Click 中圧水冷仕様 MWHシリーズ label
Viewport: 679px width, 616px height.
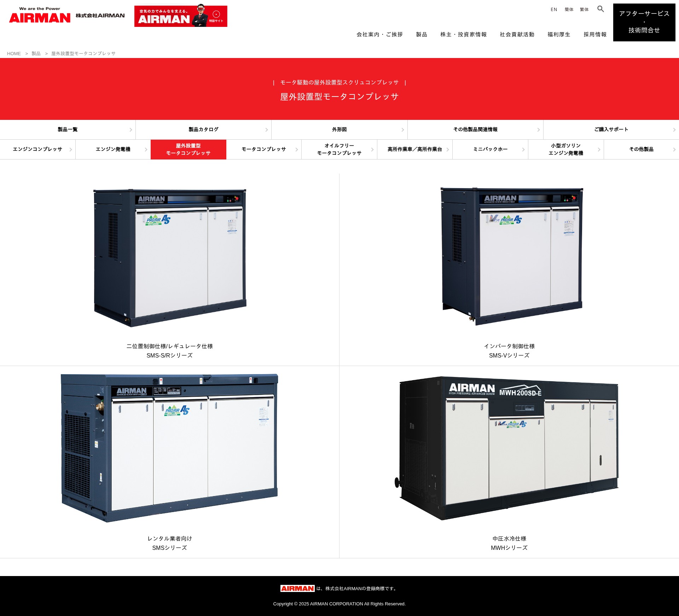pos(509,543)
